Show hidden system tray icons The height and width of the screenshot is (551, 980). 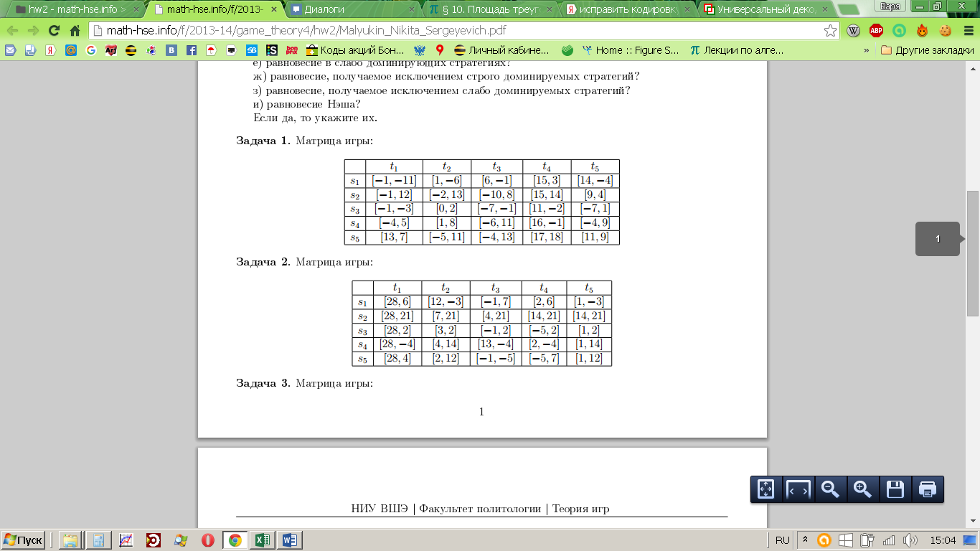806,540
